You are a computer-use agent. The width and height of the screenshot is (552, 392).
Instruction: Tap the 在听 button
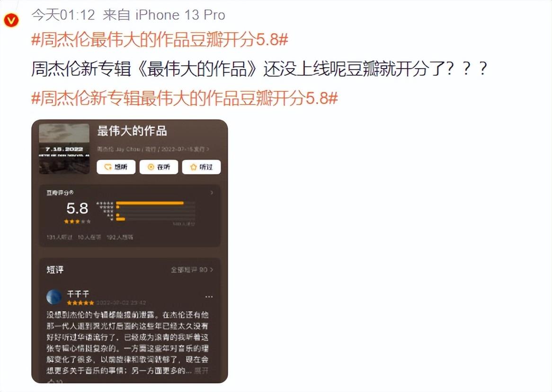[159, 167]
